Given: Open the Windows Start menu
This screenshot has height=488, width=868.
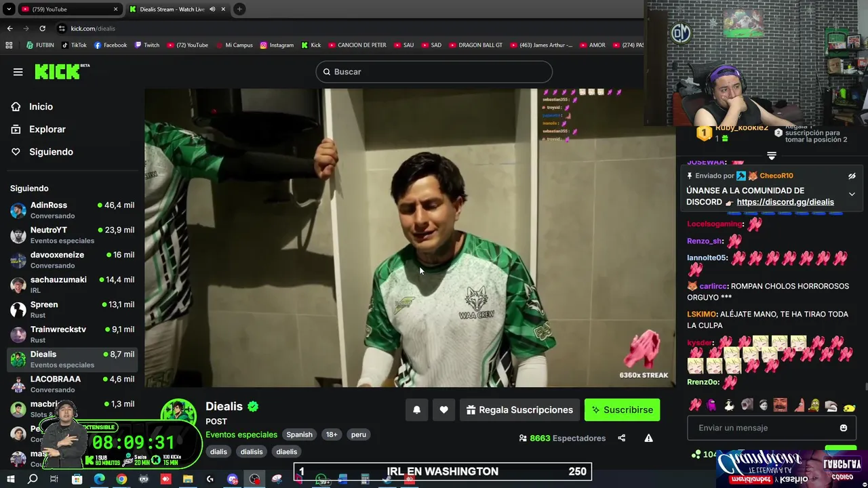Looking at the screenshot, I should 10,479.
